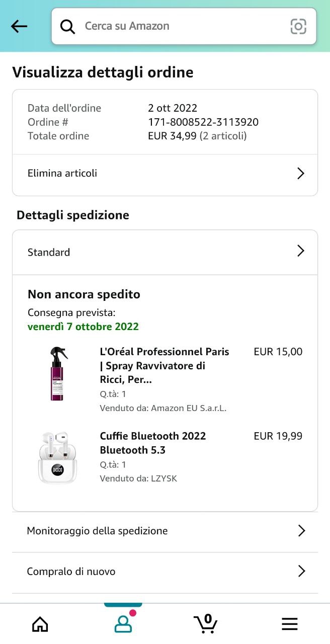The image size is (330, 644).
Task: Open the account profile tab
Action: [x=123, y=624]
